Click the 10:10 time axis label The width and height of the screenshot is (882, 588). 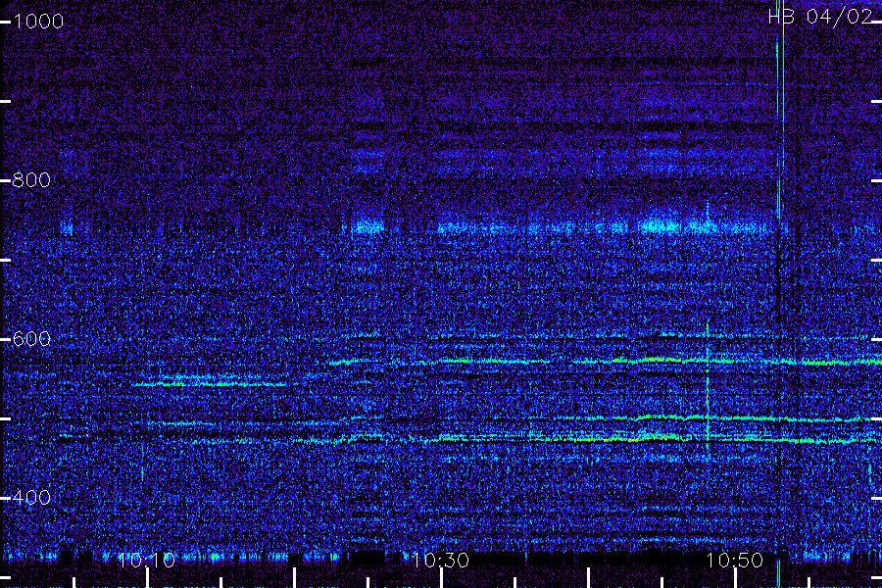[147, 560]
